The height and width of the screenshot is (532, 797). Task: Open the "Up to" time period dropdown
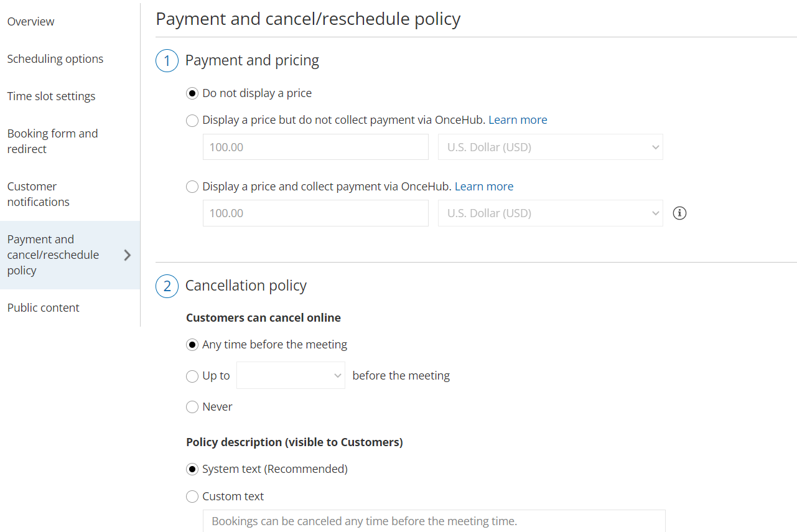click(x=291, y=376)
